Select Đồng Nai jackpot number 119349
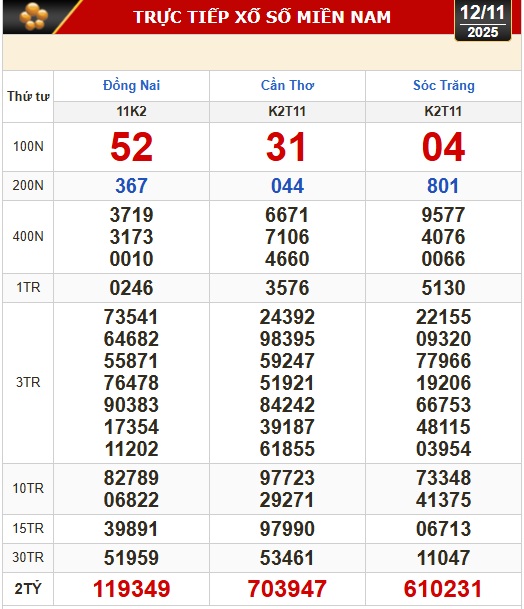 coord(131,589)
